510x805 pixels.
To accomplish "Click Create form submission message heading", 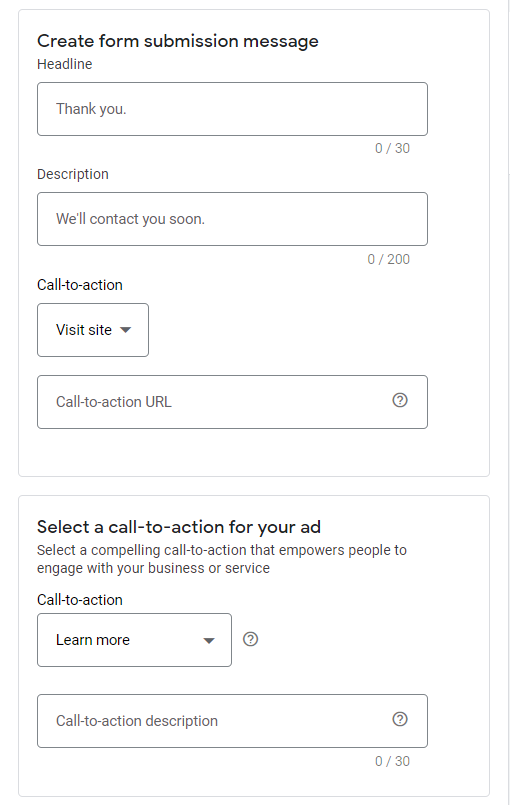I will click(x=178, y=41).
